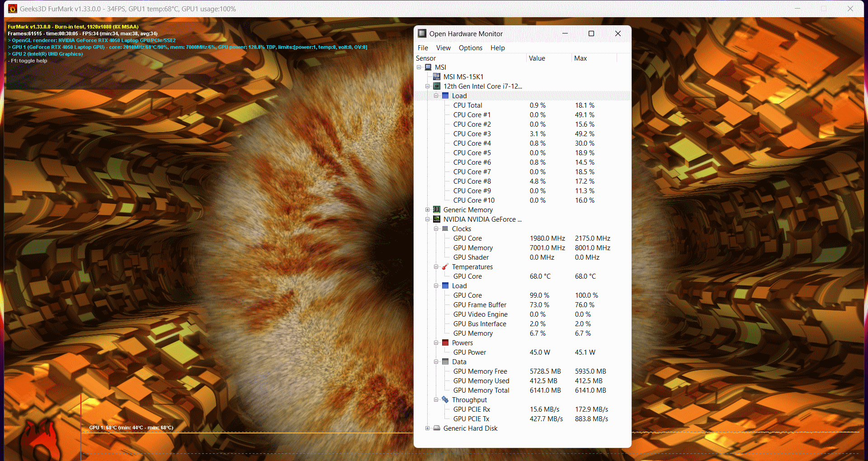Click the Open Hardware Monitor title icon
Image resolution: width=868 pixels, height=461 pixels.
click(x=422, y=33)
